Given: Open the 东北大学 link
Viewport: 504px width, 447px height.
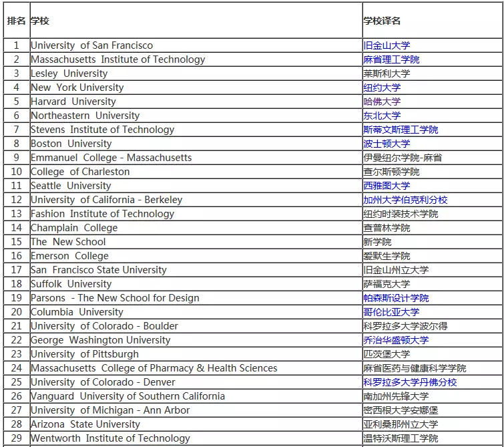Looking at the screenshot, I should (382, 116).
